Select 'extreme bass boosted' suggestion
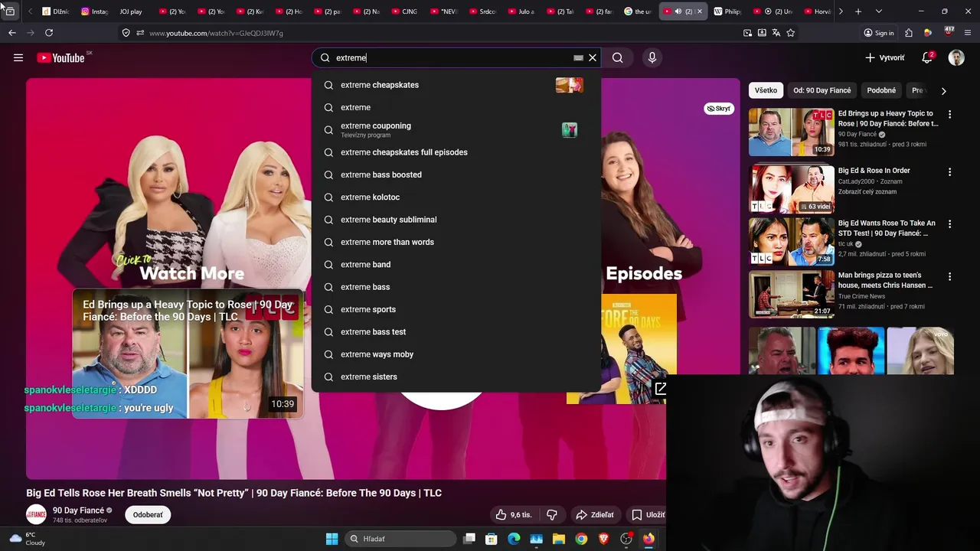Viewport: 980px width, 551px height. (x=456, y=174)
